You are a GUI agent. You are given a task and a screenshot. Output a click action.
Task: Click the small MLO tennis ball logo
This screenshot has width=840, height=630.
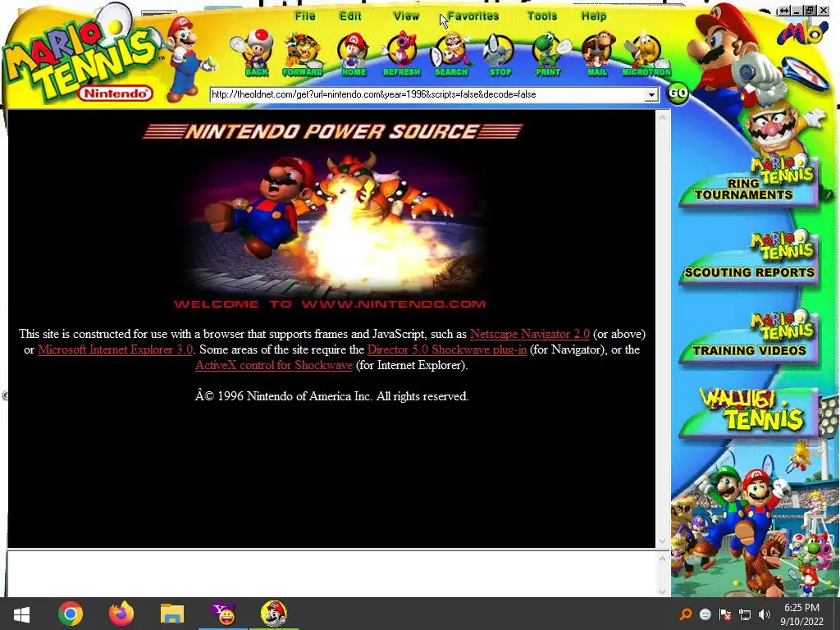click(802, 33)
